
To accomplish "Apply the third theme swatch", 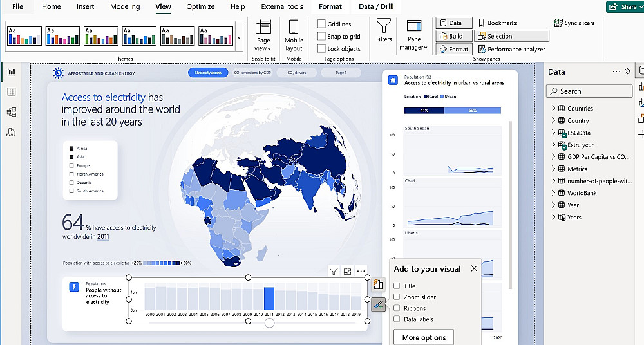I will point(101,36).
